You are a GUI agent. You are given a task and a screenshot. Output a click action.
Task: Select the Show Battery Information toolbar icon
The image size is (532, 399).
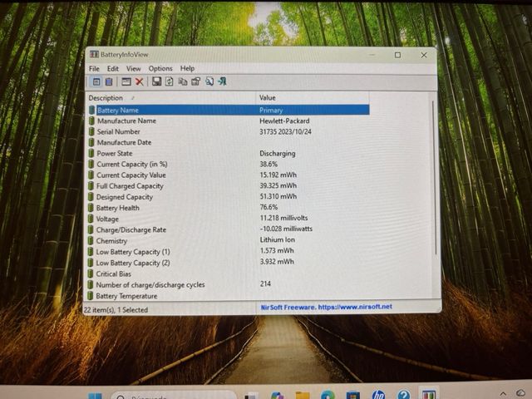96,81
